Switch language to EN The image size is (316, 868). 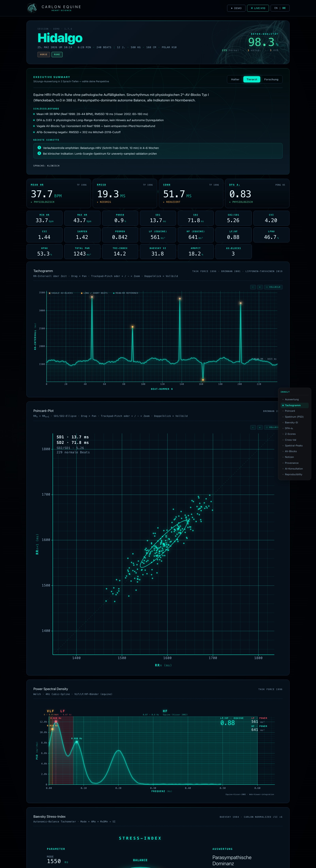276,8
